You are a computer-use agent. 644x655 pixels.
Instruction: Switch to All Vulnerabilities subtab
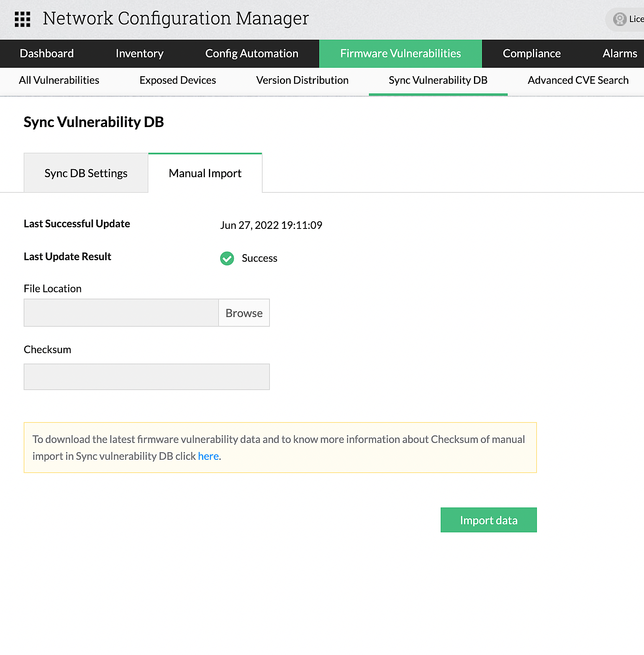click(59, 80)
